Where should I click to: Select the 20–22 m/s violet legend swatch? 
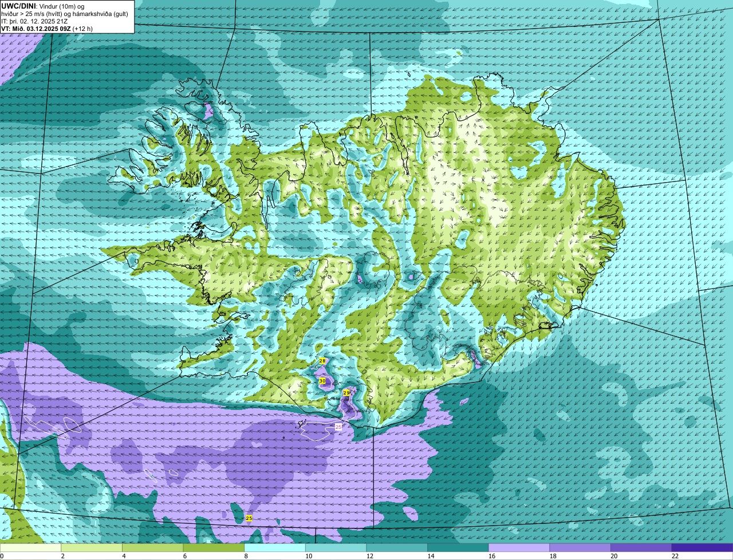pyautogui.click(x=641, y=548)
